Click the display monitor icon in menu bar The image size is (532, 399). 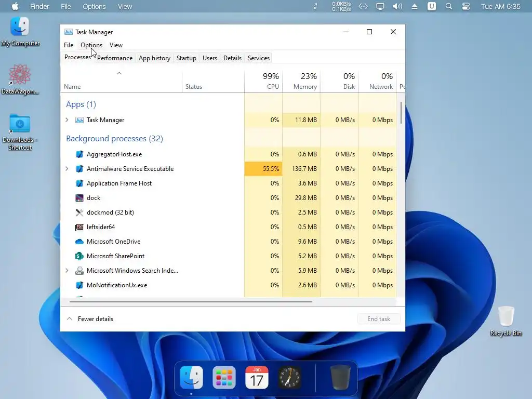(x=380, y=6)
